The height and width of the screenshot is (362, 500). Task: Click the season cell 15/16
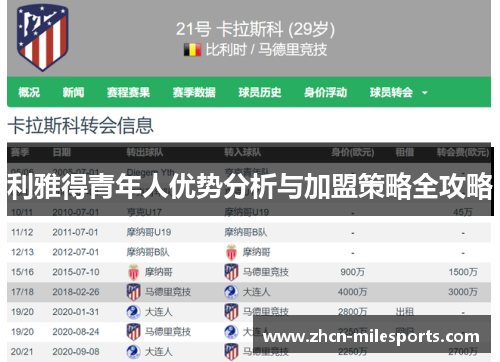(22, 272)
